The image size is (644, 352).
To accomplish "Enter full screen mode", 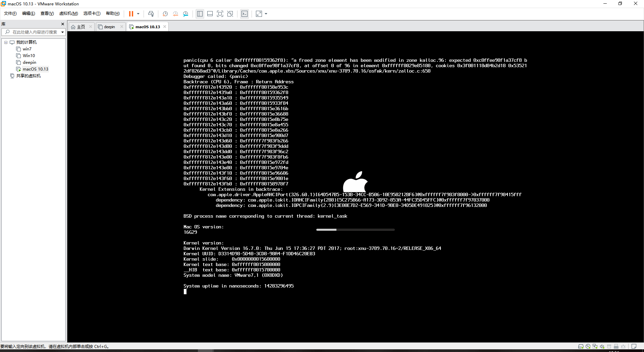I will pos(220,14).
